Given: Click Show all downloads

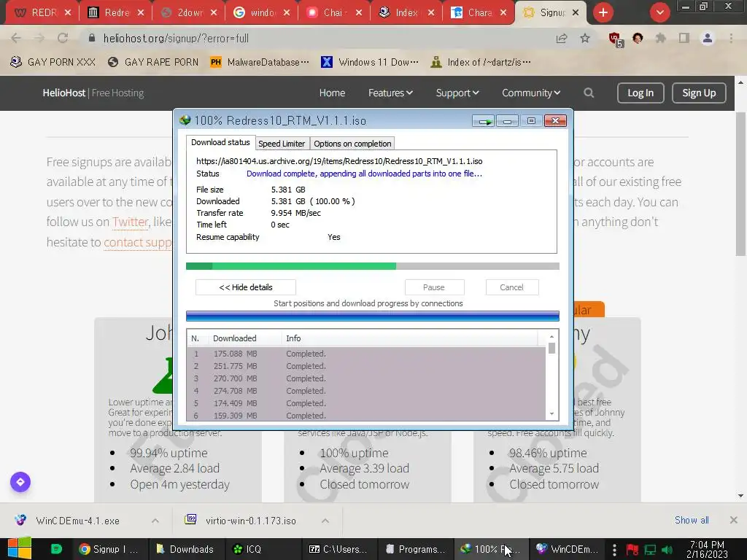Looking at the screenshot, I should 692,520.
